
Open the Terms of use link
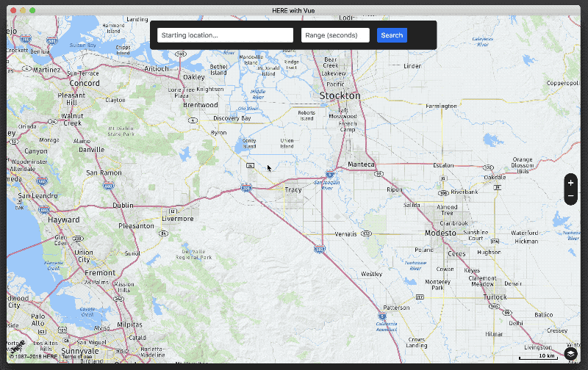point(76,357)
